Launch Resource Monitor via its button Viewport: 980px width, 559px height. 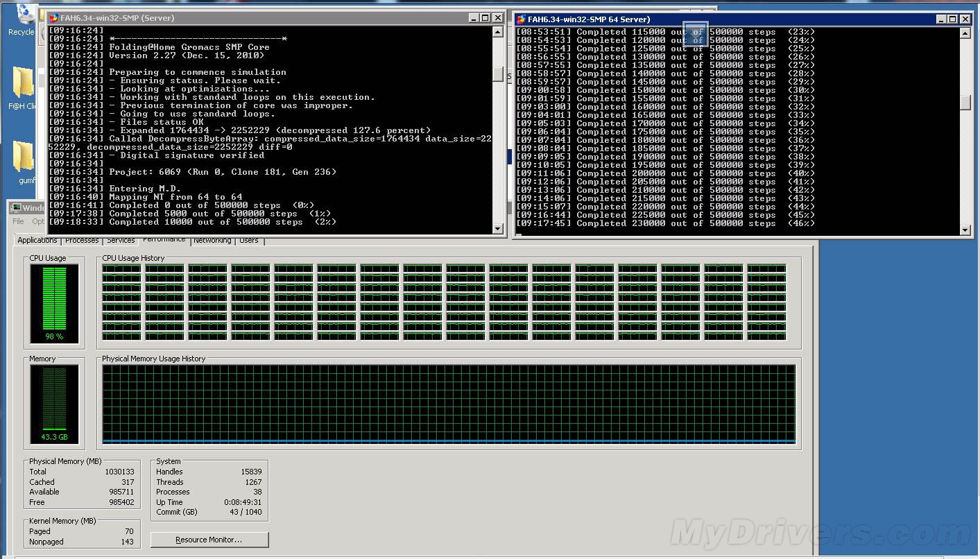click(209, 540)
